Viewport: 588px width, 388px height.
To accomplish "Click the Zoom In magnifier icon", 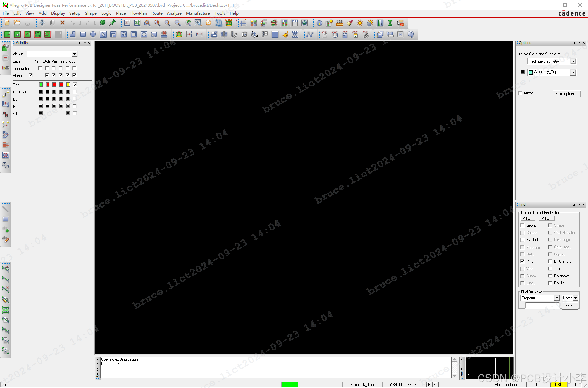I will point(167,23).
